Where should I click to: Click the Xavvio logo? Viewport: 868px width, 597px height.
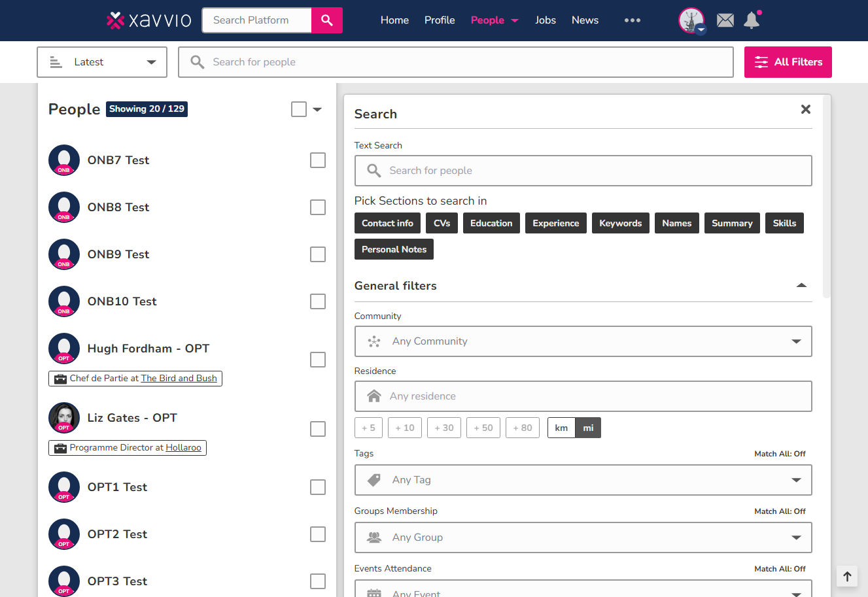149,20
